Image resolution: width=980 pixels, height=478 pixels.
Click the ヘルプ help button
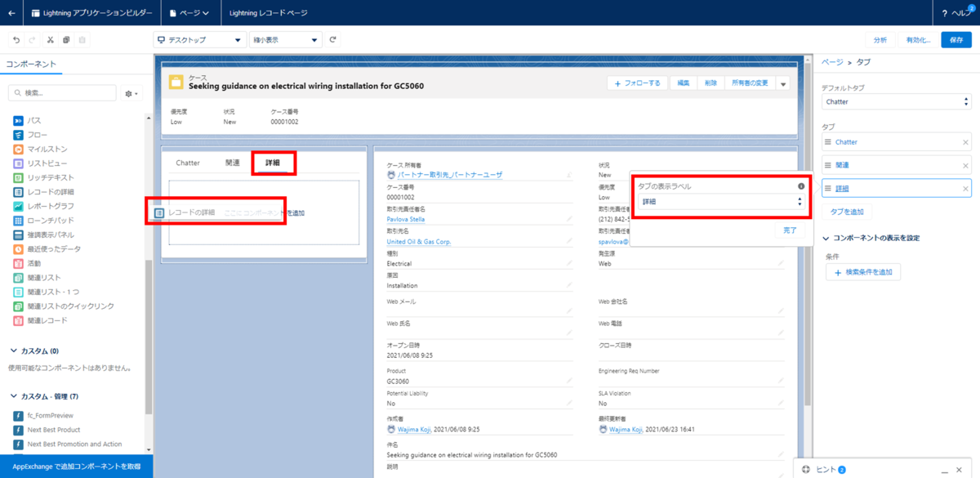click(957, 13)
